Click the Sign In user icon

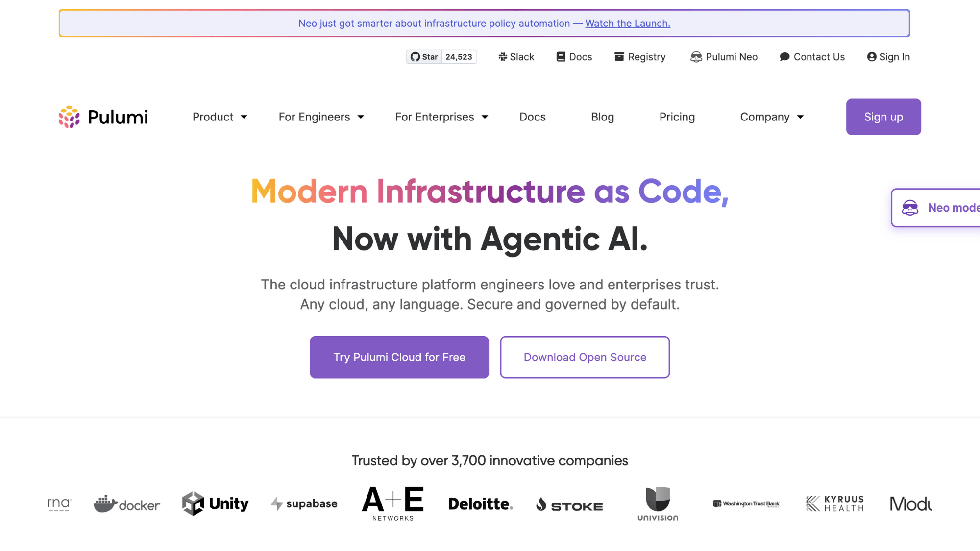pos(872,57)
